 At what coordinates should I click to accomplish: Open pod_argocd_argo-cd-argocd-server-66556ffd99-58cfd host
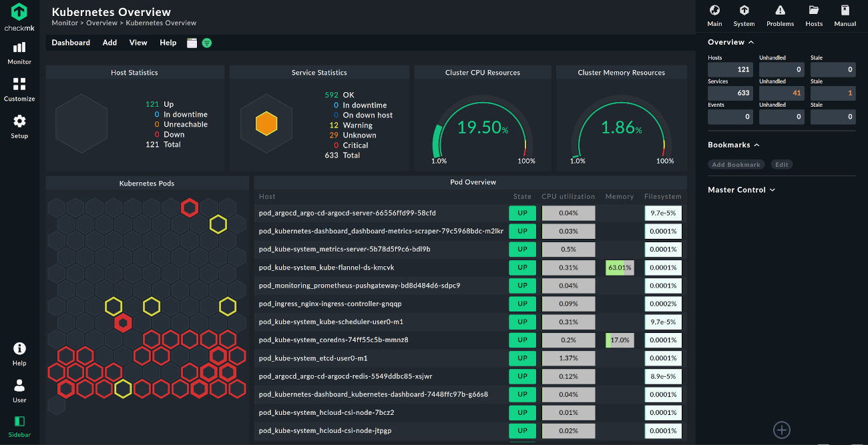[x=347, y=213]
